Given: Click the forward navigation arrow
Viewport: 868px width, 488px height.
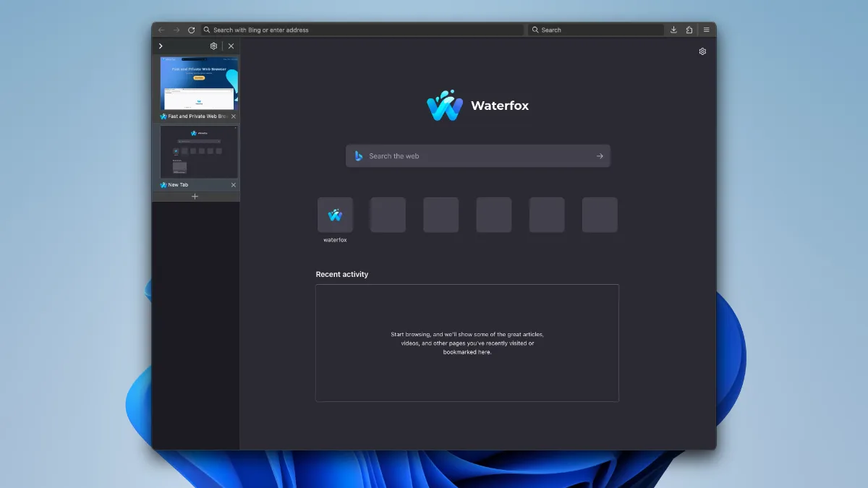Looking at the screenshot, I should click(x=175, y=30).
